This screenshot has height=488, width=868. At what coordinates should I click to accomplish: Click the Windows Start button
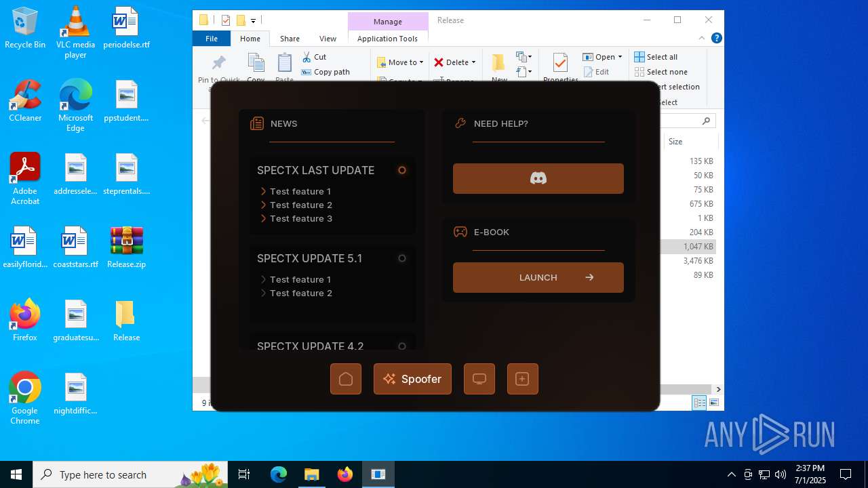pyautogui.click(x=16, y=474)
